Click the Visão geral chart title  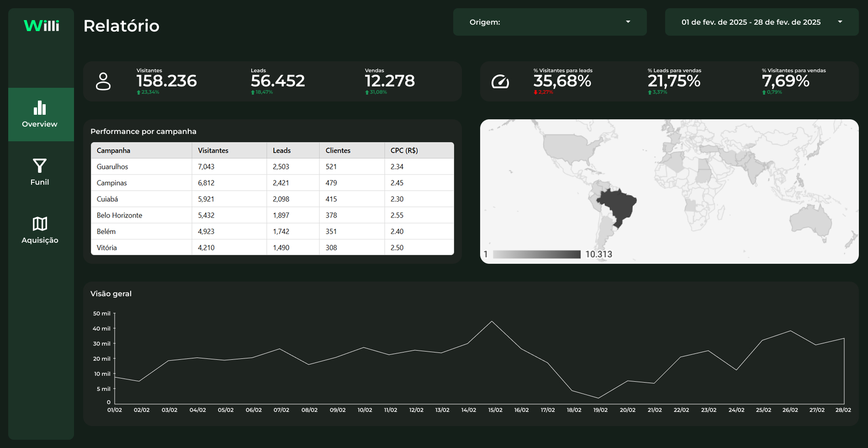point(111,294)
